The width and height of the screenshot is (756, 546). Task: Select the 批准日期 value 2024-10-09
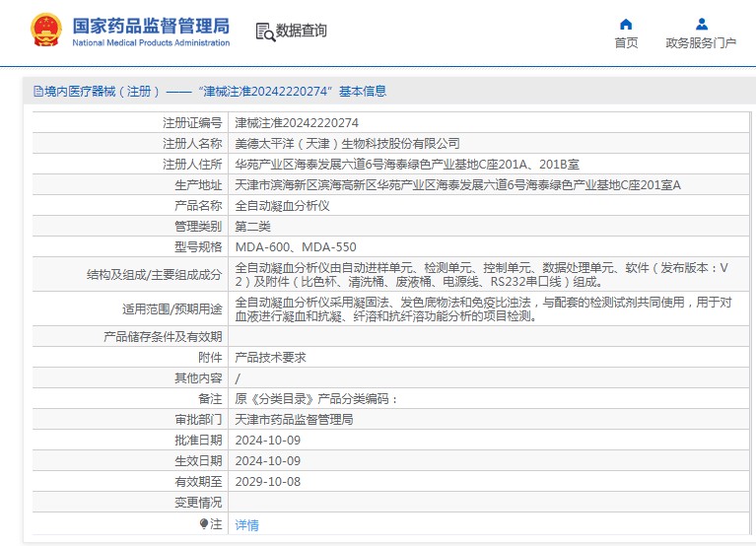click(x=267, y=441)
